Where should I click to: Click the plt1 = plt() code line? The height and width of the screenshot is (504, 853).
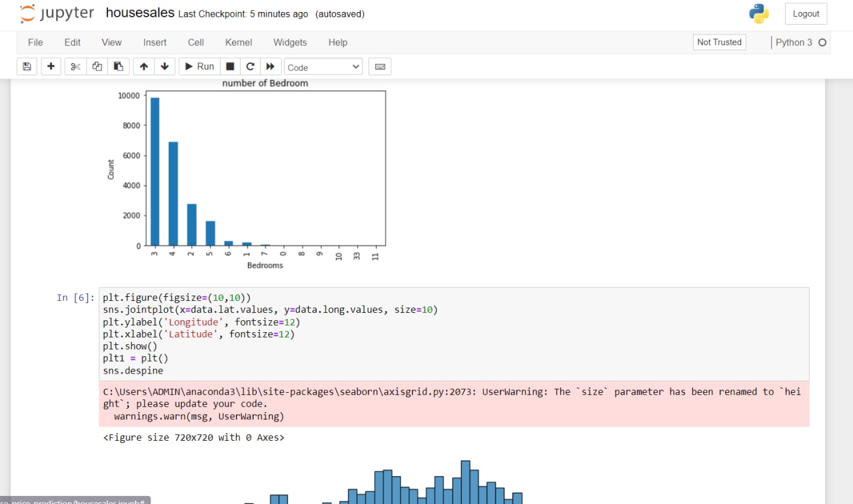[135, 358]
